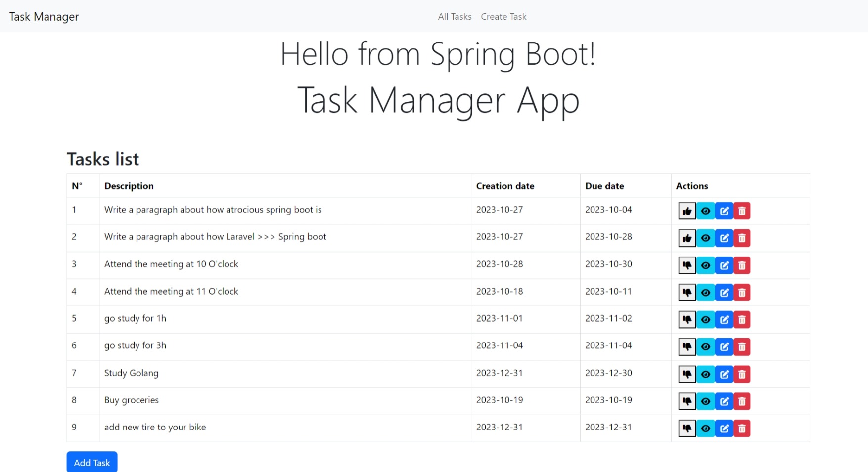Screen dimensions: 868x472
Task: Edit the Study Golang task
Action: (724, 374)
